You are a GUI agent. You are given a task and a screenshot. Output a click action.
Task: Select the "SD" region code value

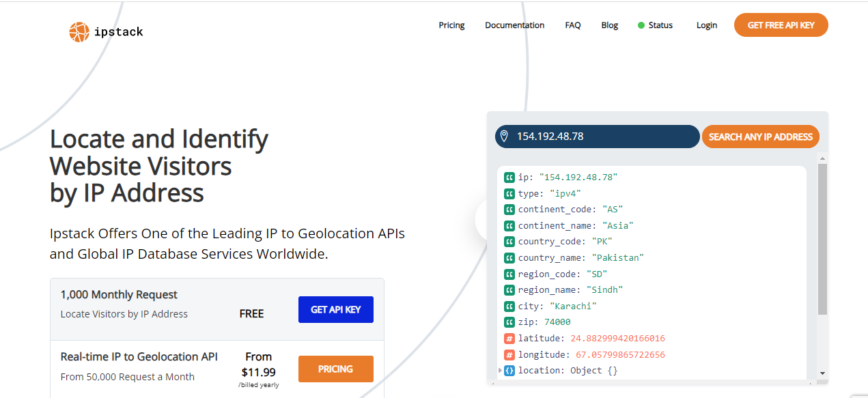click(x=597, y=274)
